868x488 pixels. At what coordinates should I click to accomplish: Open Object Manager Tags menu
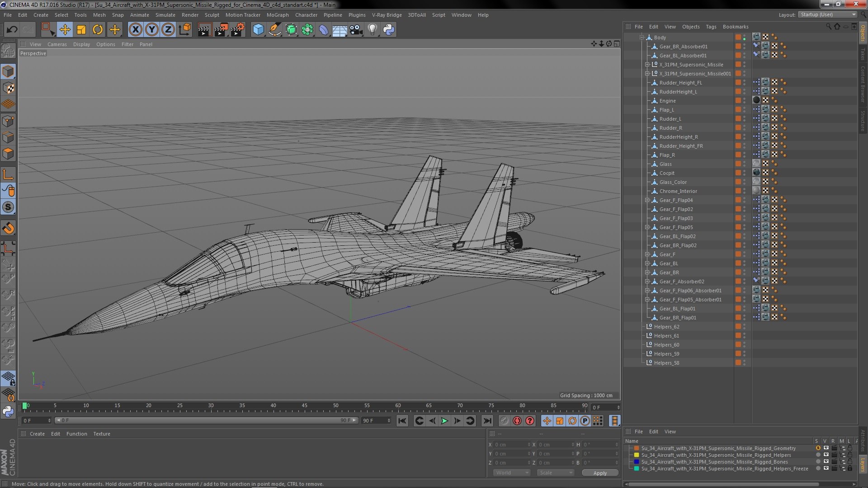click(711, 27)
